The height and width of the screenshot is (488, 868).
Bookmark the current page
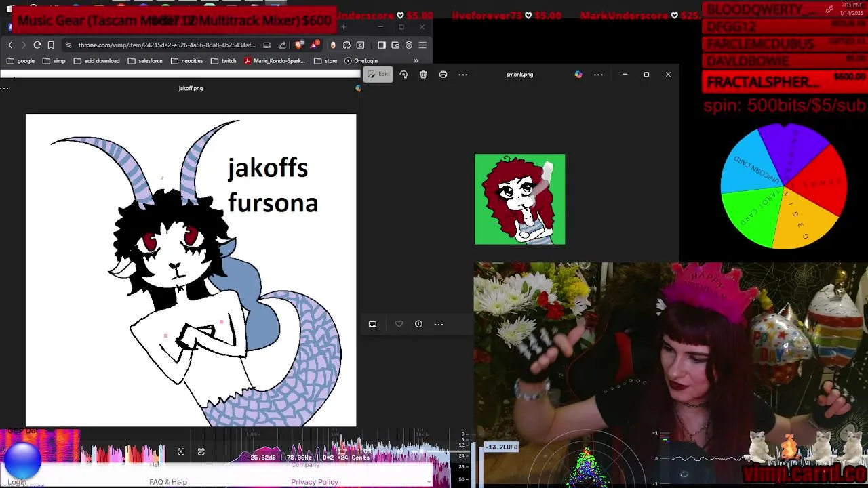point(51,45)
